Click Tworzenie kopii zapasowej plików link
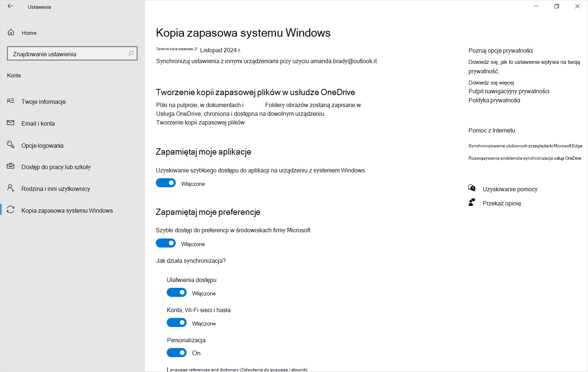 coord(200,123)
